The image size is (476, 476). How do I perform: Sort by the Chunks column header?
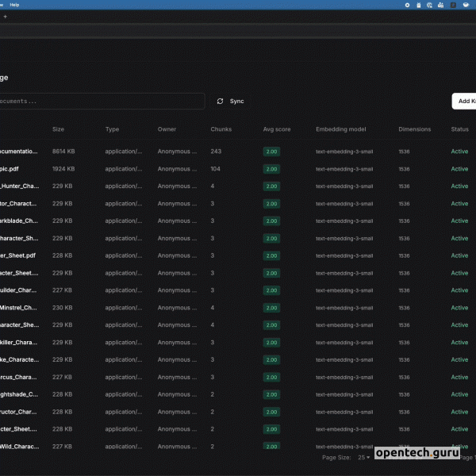[221, 129]
